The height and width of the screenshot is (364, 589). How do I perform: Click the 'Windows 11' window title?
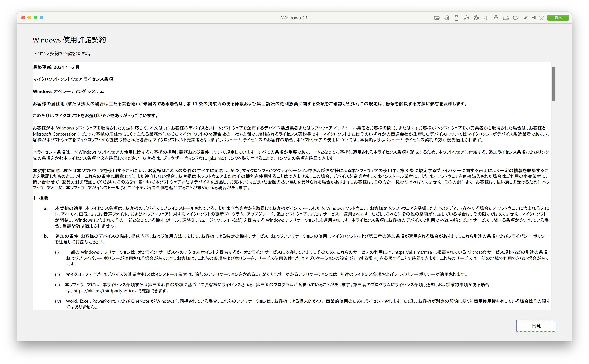[x=294, y=18]
